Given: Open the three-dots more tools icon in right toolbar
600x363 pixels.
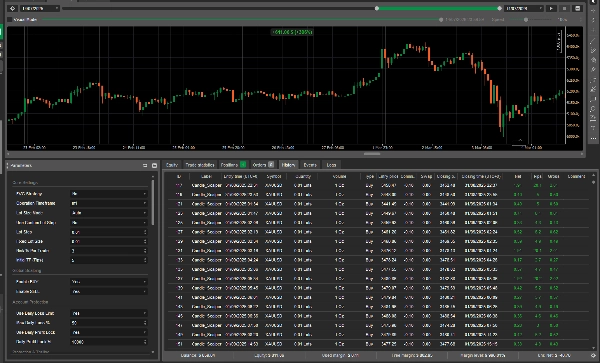Looking at the screenshot, I should (x=593, y=138).
